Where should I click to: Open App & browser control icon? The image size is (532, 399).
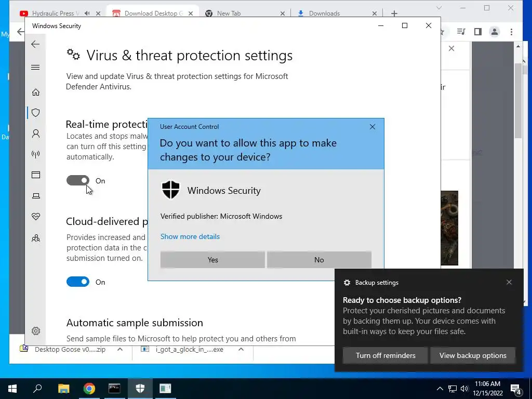point(36,175)
